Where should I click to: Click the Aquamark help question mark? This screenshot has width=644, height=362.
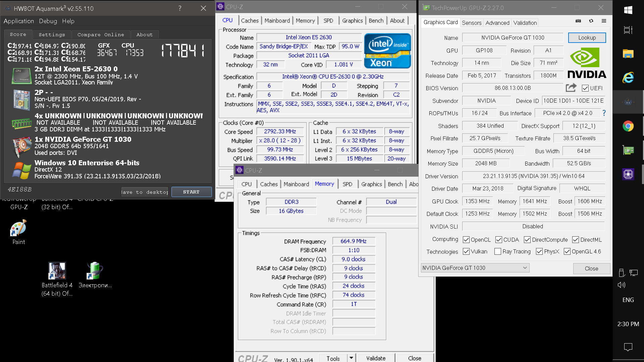[180, 8]
